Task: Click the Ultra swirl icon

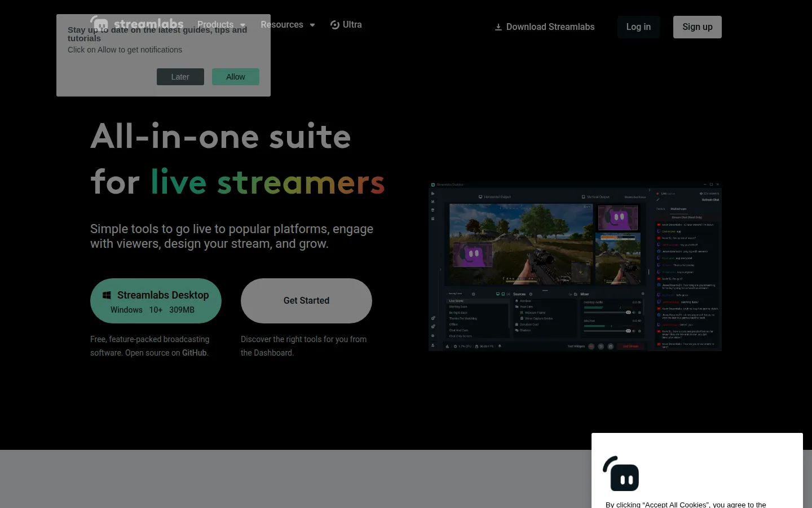Action: pos(335,25)
